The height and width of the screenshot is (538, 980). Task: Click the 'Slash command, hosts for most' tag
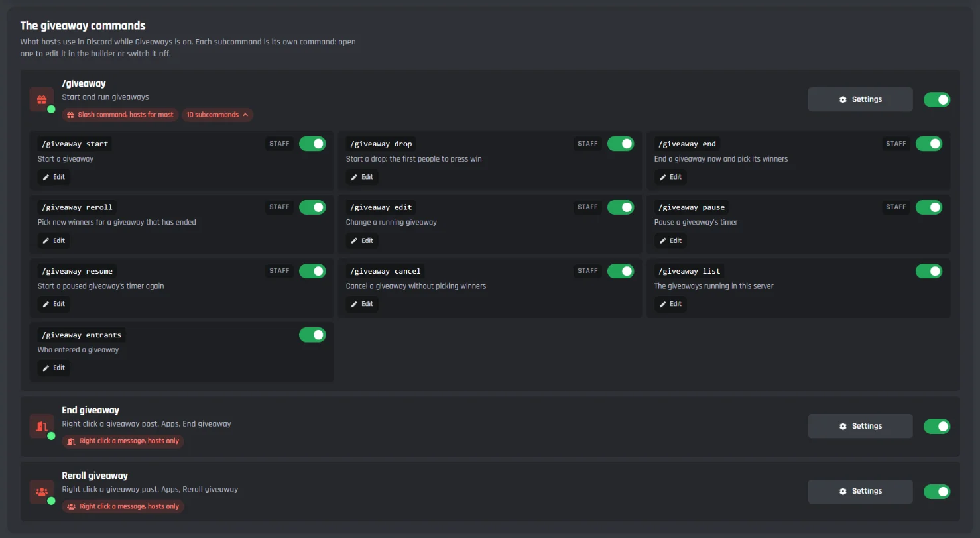tap(121, 115)
